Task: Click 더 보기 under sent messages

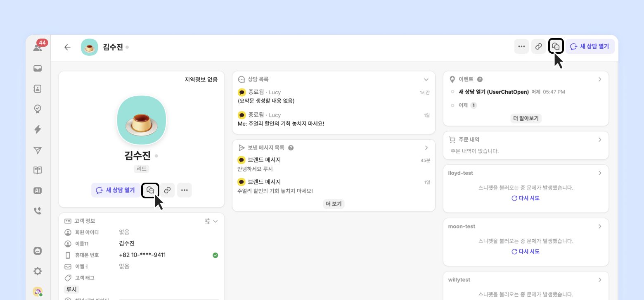Action: point(334,204)
